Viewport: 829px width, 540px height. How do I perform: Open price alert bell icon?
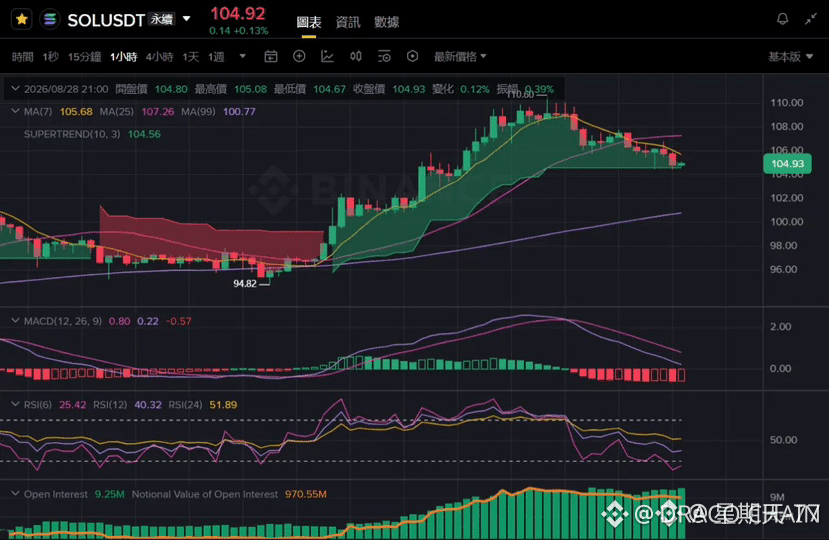point(782,19)
